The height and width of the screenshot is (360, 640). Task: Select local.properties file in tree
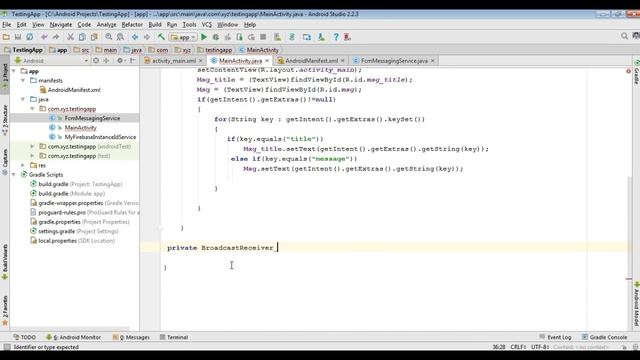[73, 240]
